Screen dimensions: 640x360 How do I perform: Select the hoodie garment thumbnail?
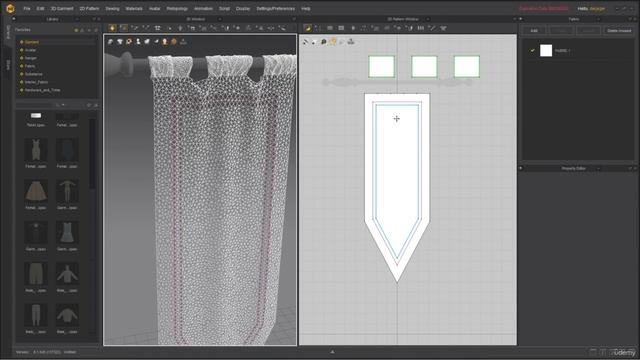pyautogui.click(x=67, y=274)
